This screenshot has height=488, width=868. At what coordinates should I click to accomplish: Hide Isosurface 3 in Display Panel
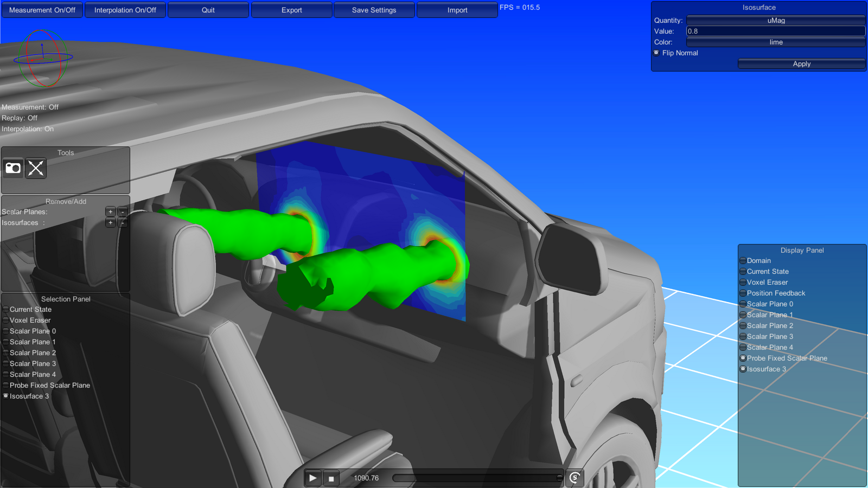tap(743, 369)
